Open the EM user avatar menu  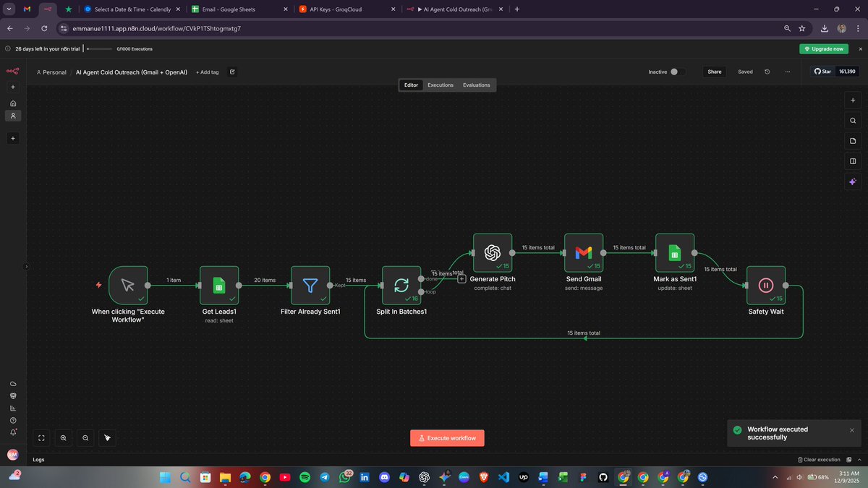[x=13, y=455]
